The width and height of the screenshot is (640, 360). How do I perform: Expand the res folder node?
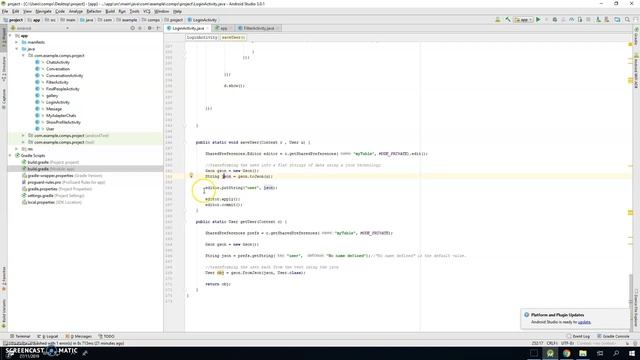coord(17,149)
